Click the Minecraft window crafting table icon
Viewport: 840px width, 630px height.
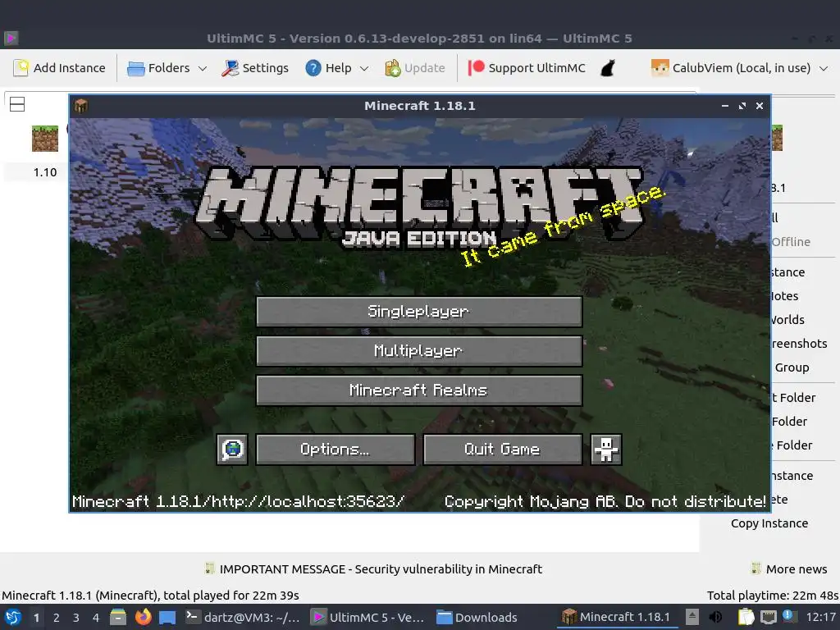click(81, 106)
